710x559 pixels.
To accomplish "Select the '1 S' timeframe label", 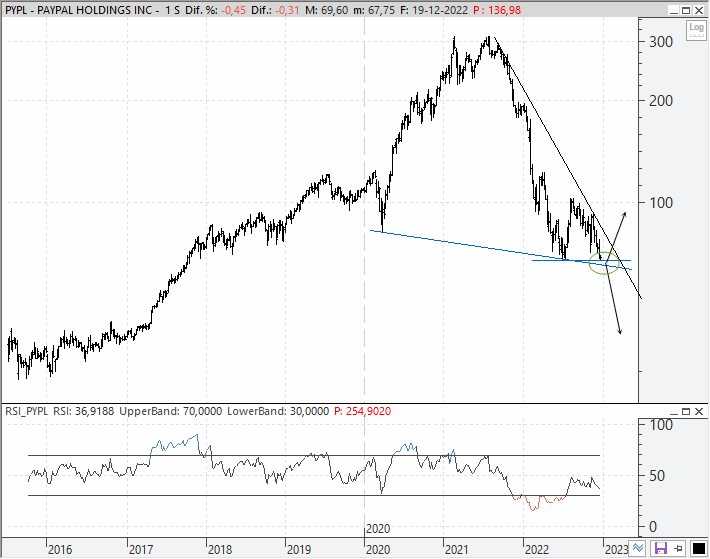I will coord(172,10).
